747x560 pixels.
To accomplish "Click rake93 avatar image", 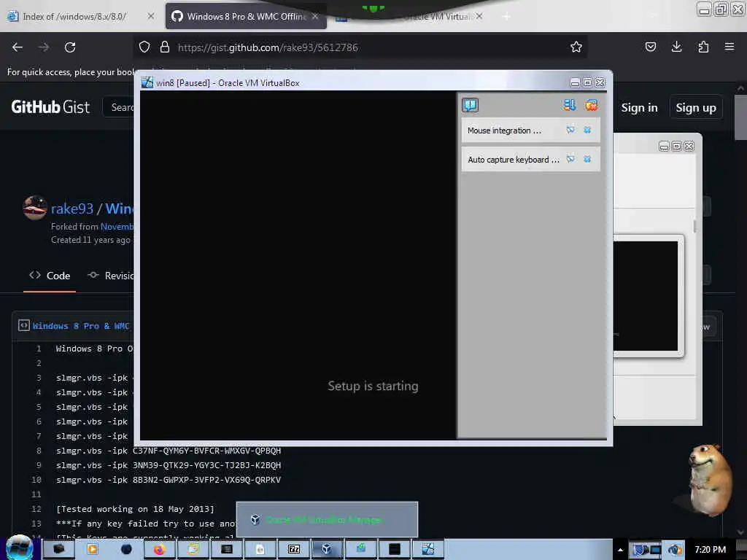I will 35,208.
